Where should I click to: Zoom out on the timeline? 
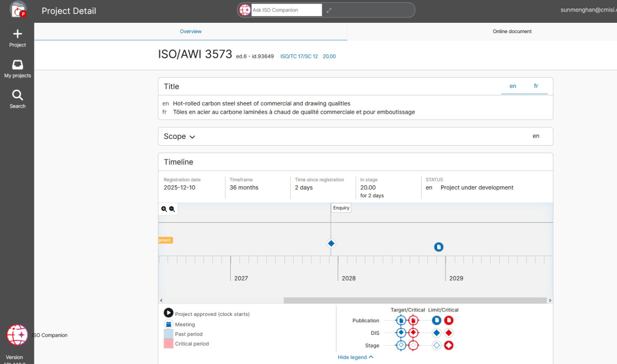[x=172, y=209]
